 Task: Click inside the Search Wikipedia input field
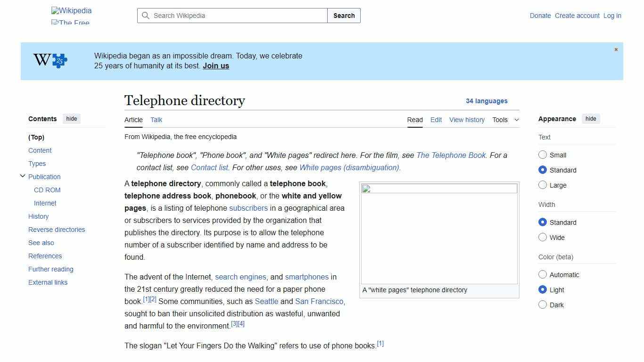click(231, 16)
